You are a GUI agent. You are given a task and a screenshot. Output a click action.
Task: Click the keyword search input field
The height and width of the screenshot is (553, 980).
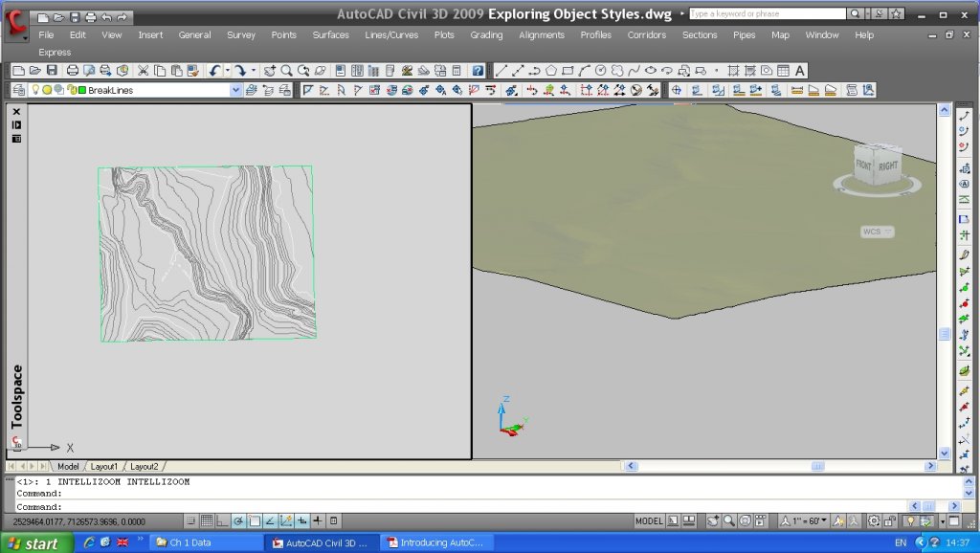pyautogui.click(x=768, y=14)
